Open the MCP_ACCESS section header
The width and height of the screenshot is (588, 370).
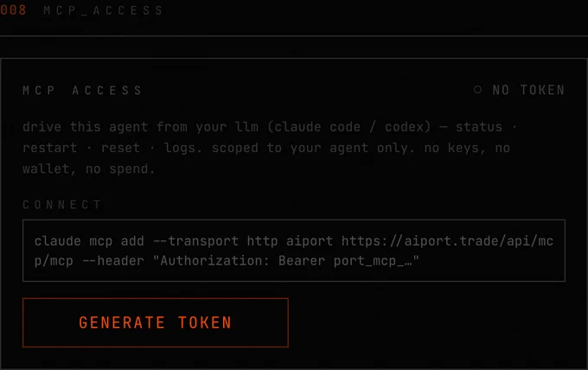(103, 10)
